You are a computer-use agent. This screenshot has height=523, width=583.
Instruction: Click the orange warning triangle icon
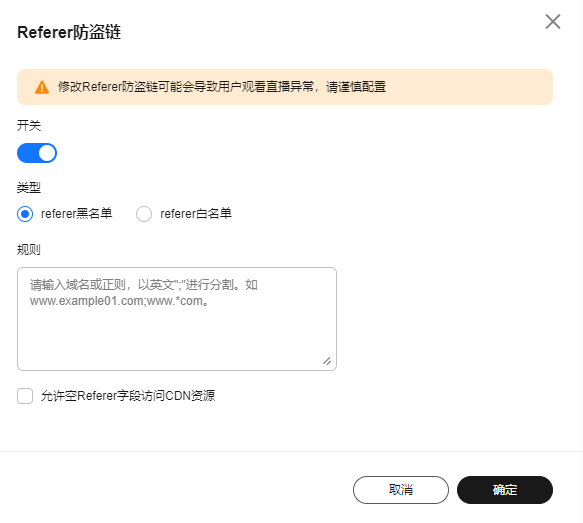coord(42,87)
